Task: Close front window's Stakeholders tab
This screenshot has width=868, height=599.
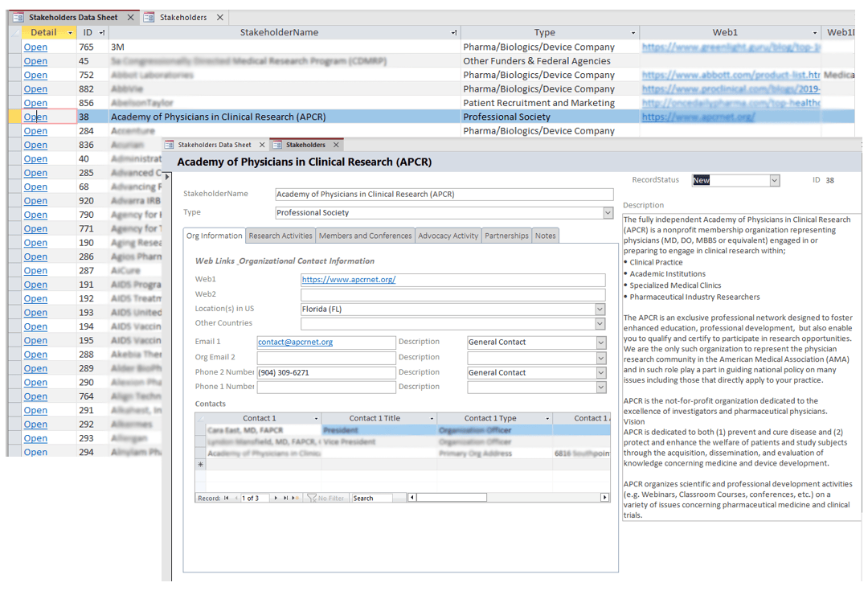Action: click(336, 145)
